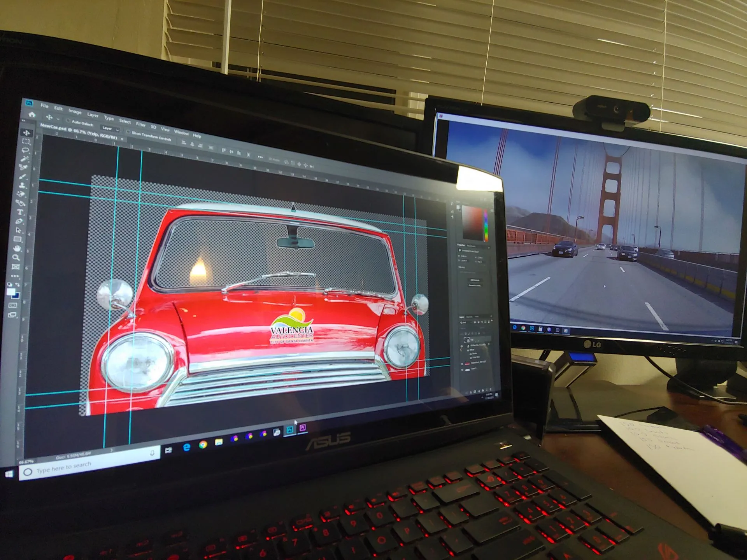
Task: Swap foreground and background colors
Action: coord(17,284)
